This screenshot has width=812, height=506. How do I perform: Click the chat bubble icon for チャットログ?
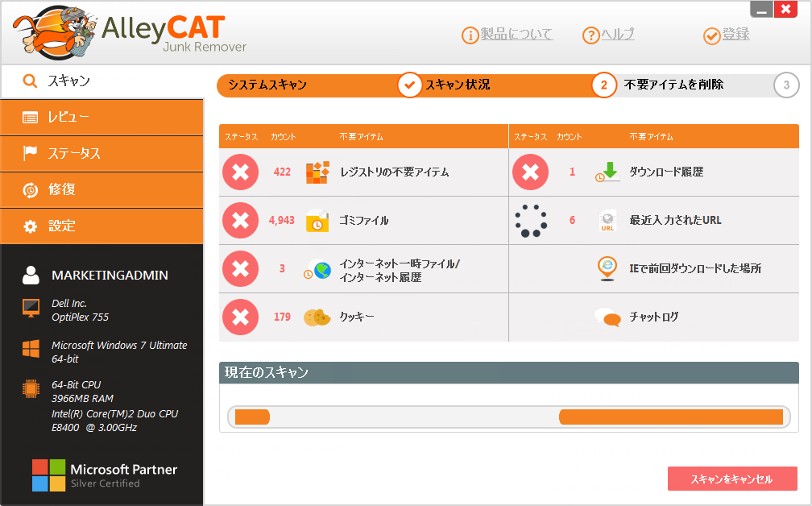point(607,317)
